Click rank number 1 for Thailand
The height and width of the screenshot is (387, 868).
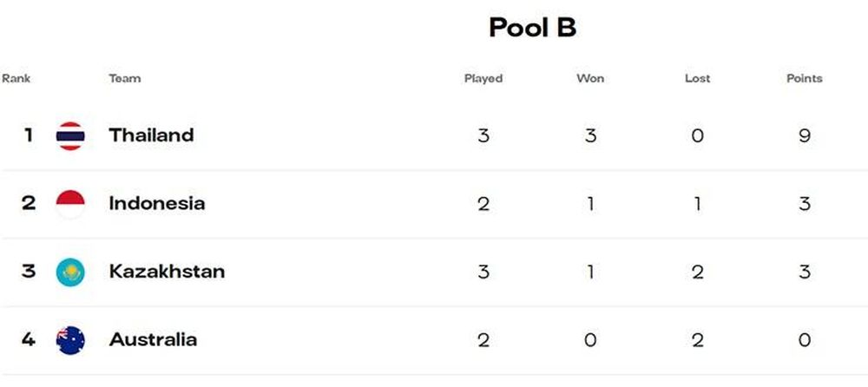[x=29, y=135]
